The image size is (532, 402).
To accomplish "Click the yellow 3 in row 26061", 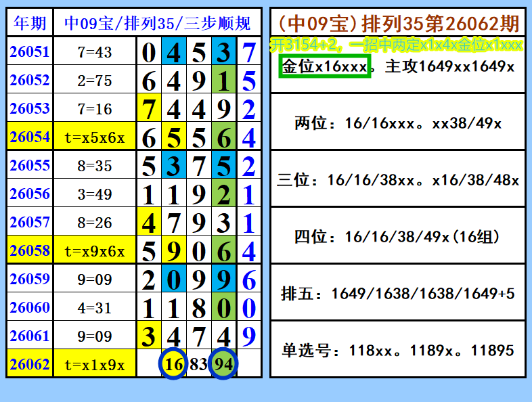I will (149, 336).
